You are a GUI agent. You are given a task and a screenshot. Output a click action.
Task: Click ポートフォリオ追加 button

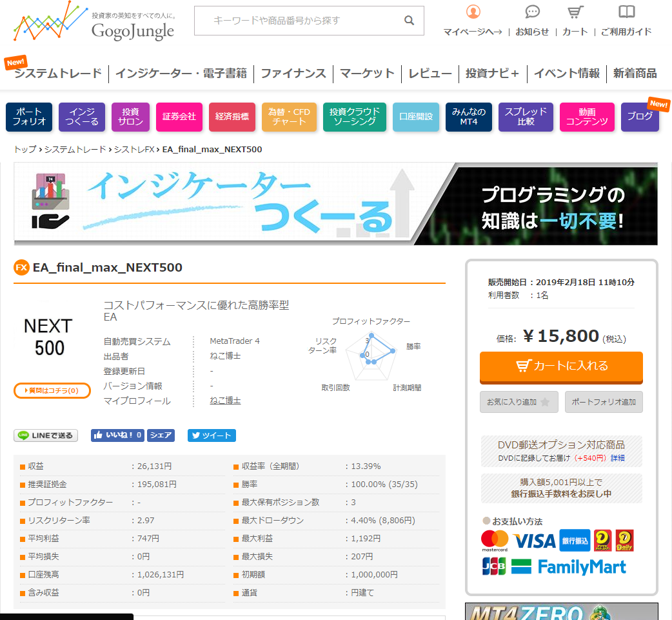604,402
